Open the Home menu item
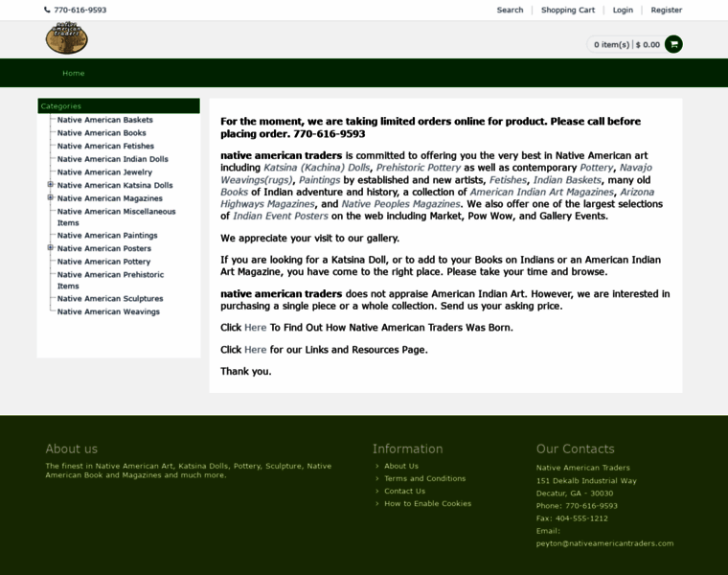This screenshot has height=575, width=728. pyautogui.click(x=74, y=73)
